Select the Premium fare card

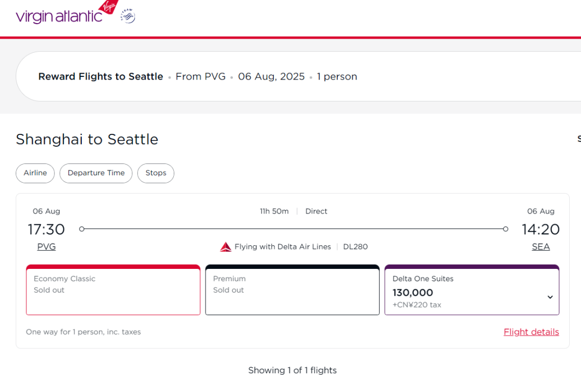click(292, 290)
